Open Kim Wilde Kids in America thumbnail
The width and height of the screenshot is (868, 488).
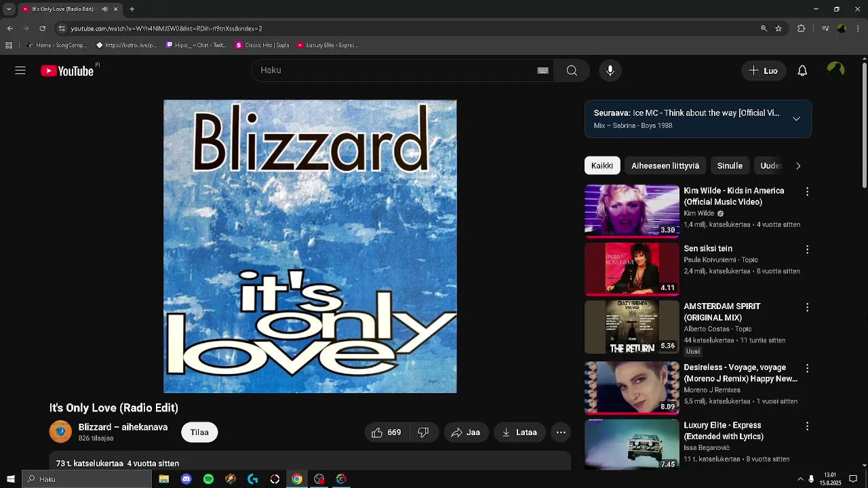click(x=632, y=211)
